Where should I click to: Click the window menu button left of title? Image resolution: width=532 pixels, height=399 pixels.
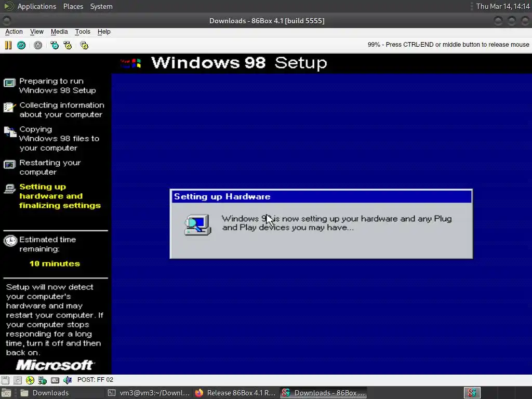click(6, 21)
